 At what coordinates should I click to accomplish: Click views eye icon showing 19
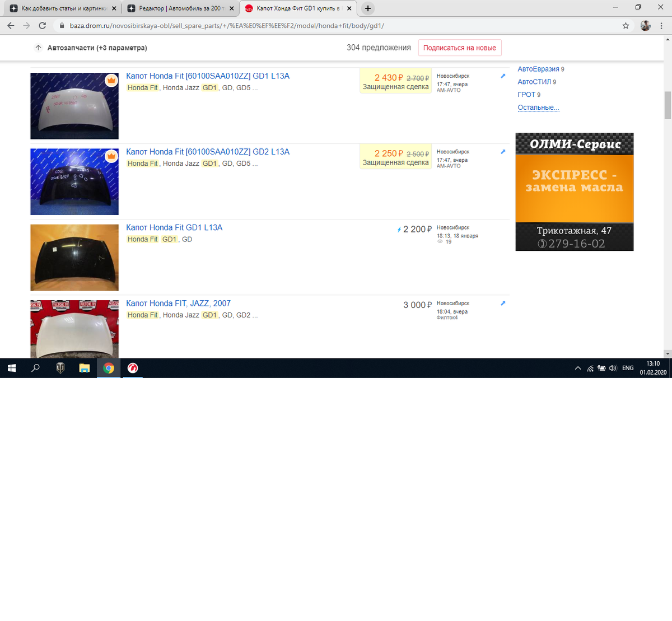(440, 242)
